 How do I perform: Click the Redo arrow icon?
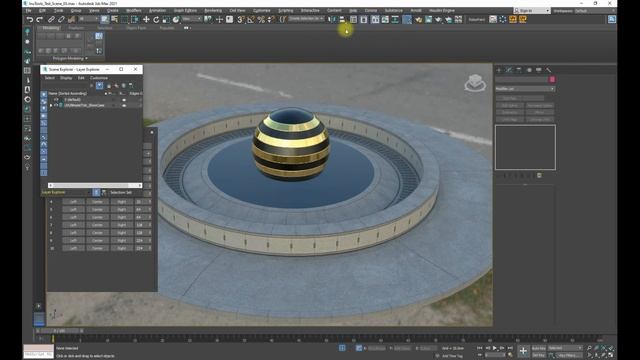(40, 19)
